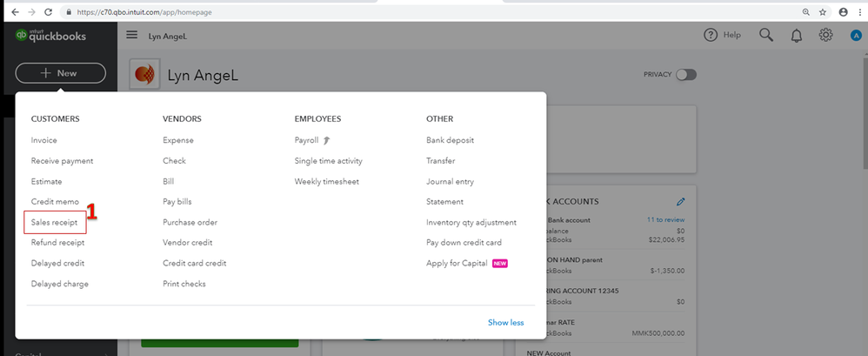Select Journal entry
This screenshot has width=868, height=356.
click(450, 182)
